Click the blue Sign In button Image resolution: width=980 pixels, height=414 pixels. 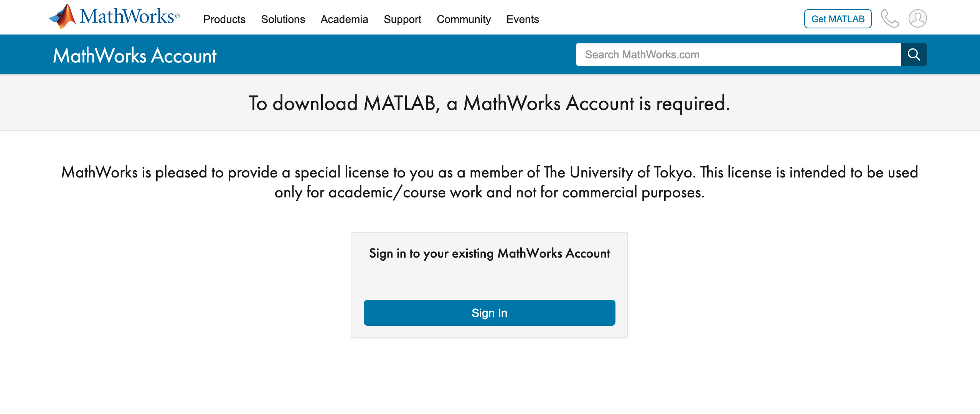click(x=489, y=313)
